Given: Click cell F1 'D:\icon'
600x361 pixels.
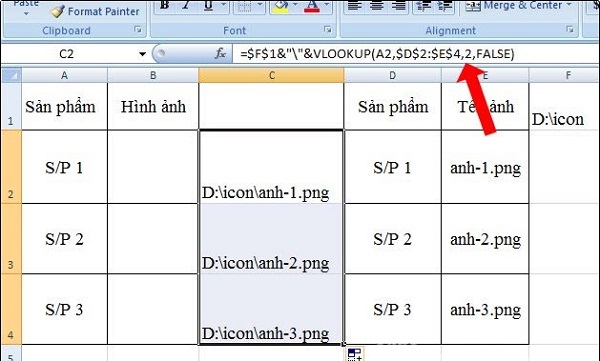Looking at the screenshot, I should click(x=565, y=106).
